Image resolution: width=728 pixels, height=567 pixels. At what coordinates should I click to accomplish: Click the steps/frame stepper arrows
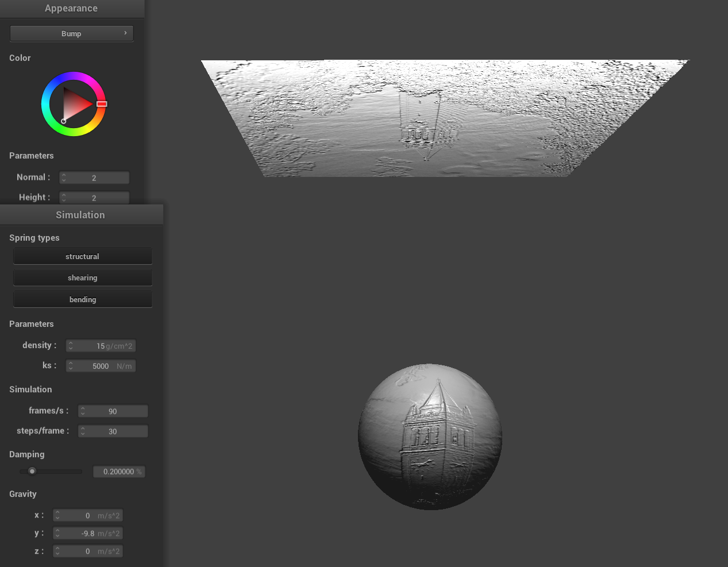pyautogui.click(x=83, y=431)
